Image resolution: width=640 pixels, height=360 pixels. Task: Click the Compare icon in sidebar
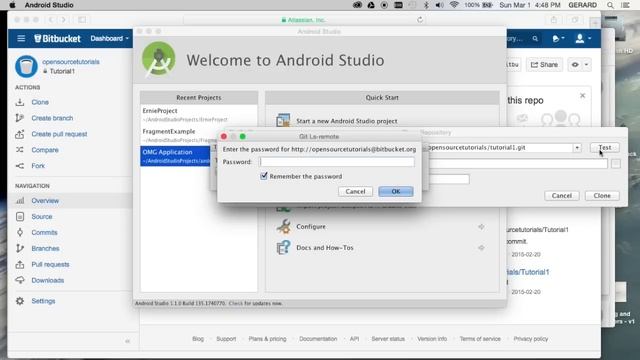pos(20,150)
